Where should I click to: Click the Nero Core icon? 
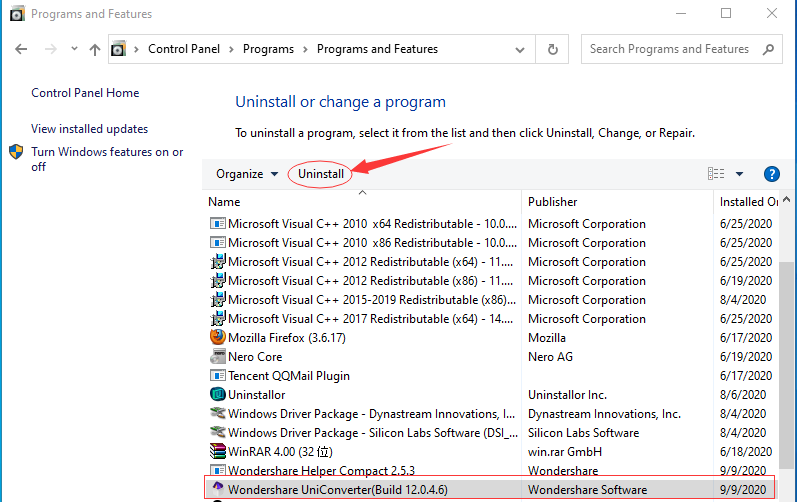[x=218, y=357]
